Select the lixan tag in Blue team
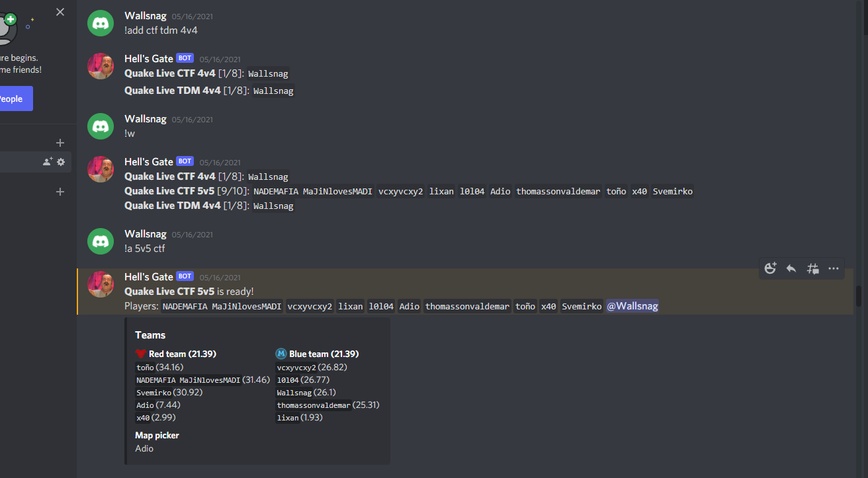The width and height of the screenshot is (868, 478). [288, 417]
